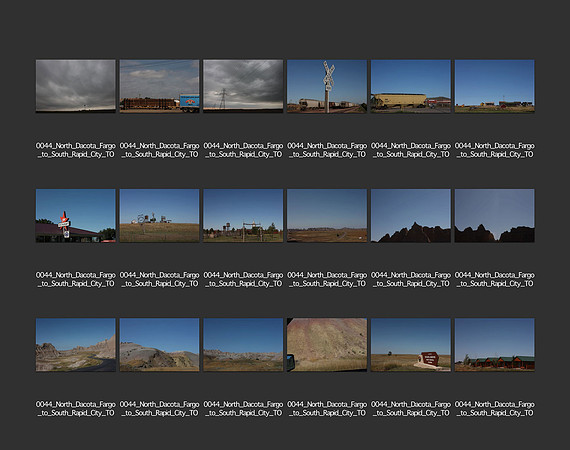
Task: Select the water tower and wooden frame photo
Action: [243, 216]
